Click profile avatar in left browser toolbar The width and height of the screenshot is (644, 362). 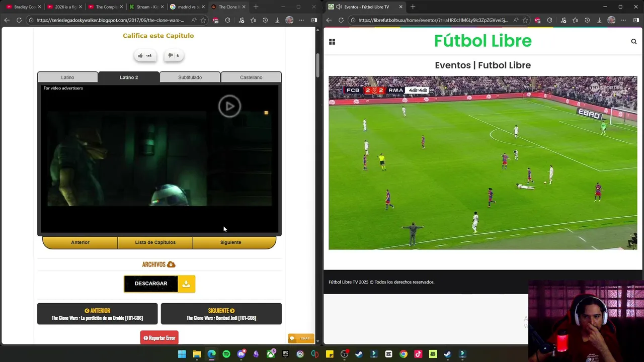pos(289,20)
